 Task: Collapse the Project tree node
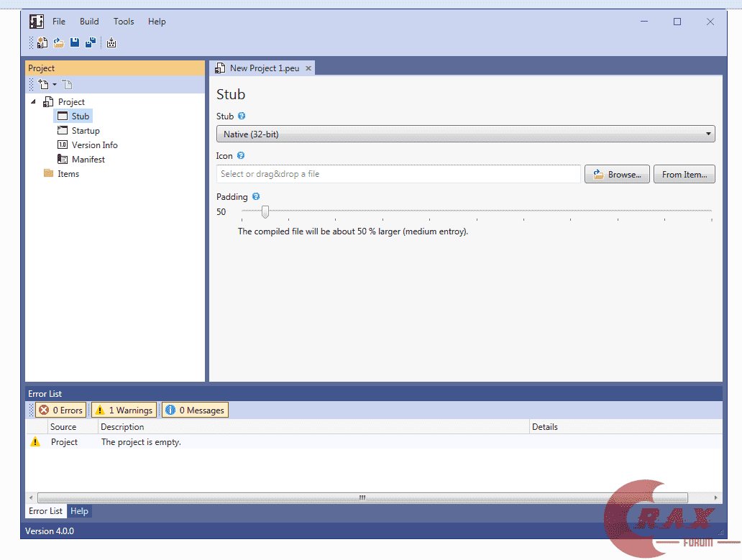pyautogui.click(x=33, y=101)
